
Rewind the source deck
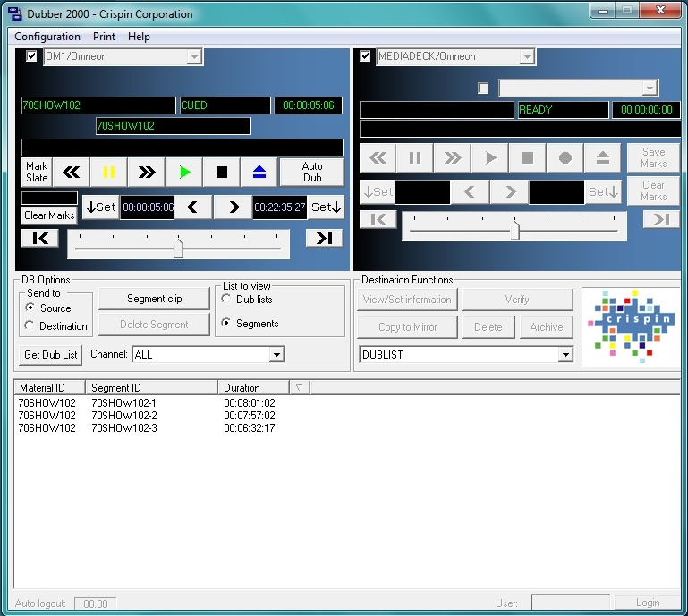click(72, 172)
